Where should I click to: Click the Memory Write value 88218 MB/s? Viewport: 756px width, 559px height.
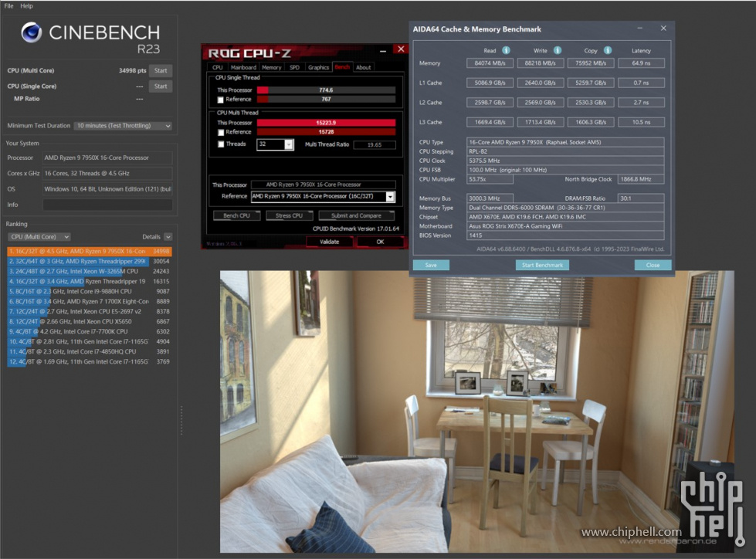[541, 63]
